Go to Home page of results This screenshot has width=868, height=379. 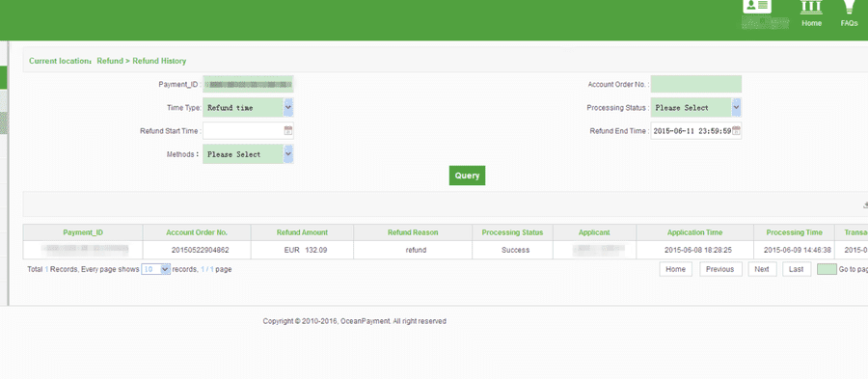pyautogui.click(x=675, y=269)
